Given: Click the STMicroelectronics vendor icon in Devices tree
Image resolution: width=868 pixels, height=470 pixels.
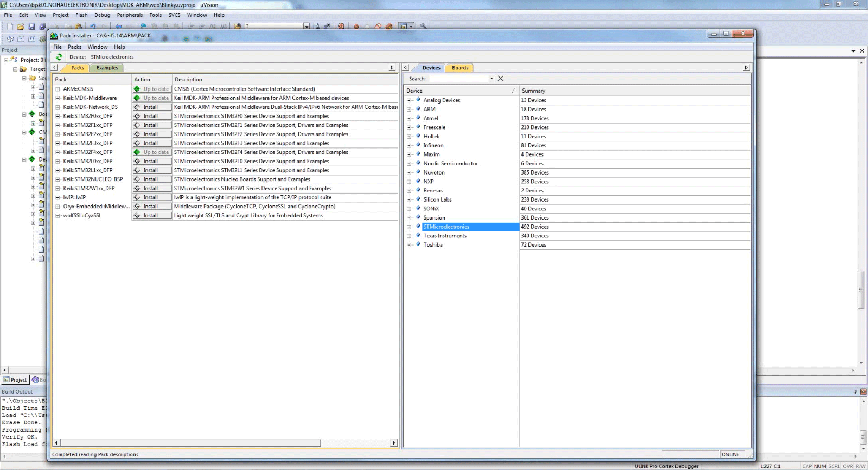Looking at the screenshot, I should coord(418,227).
